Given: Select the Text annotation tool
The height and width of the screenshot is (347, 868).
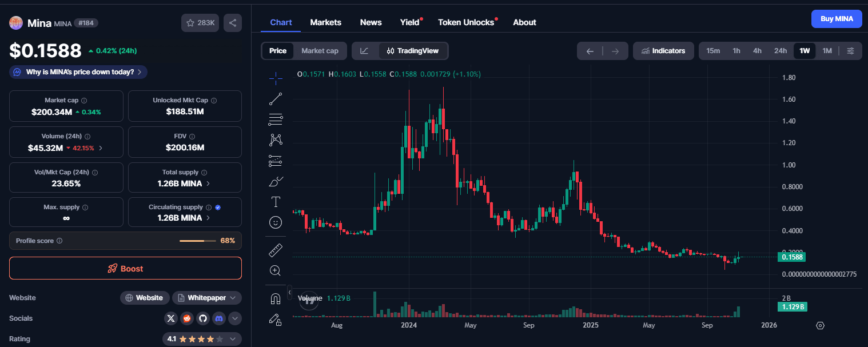Looking at the screenshot, I should tap(276, 202).
